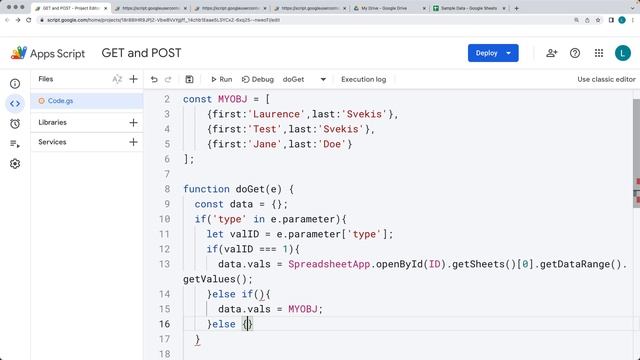This screenshot has height=360, width=640.
Task: Open the share project add-person icon
Action: [551, 53]
